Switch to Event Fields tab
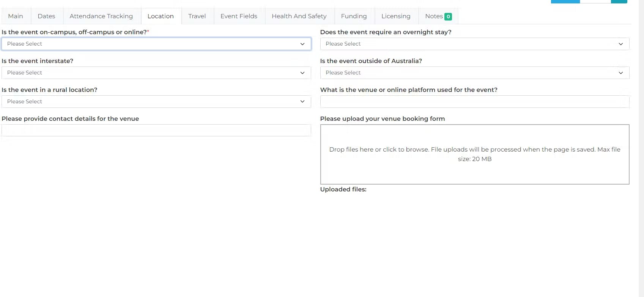 click(x=239, y=16)
